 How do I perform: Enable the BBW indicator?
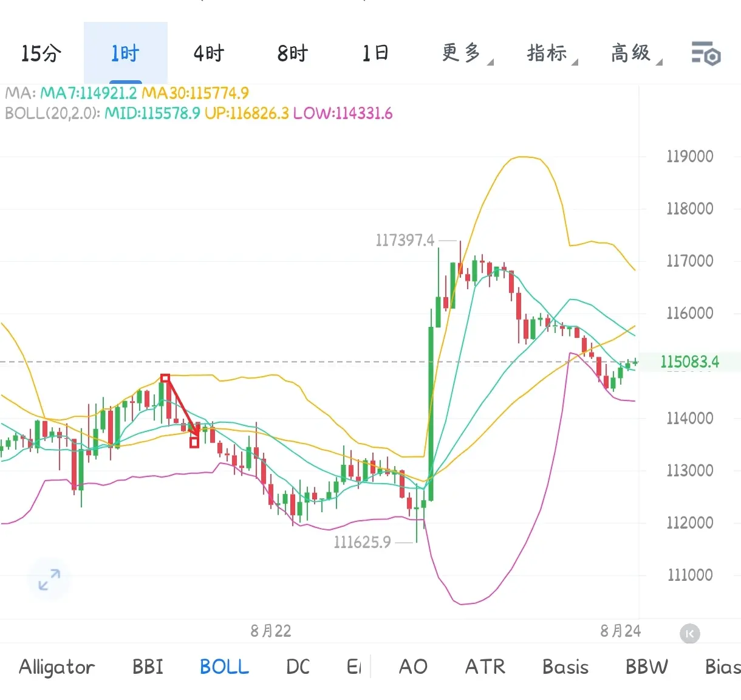click(647, 667)
